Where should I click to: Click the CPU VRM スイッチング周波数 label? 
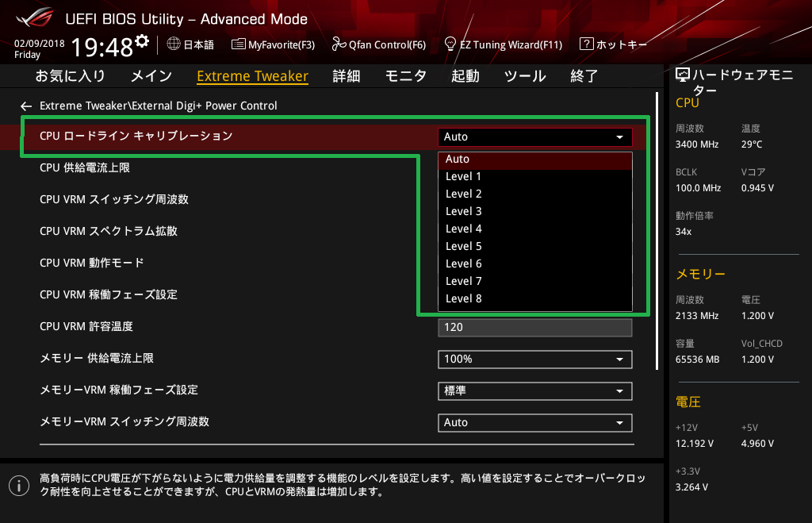click(x=114, y=199)
